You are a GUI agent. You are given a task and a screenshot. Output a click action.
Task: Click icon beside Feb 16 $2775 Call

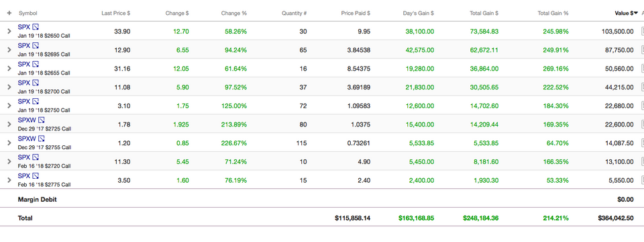pyautogui.click(x=36, y=175)
